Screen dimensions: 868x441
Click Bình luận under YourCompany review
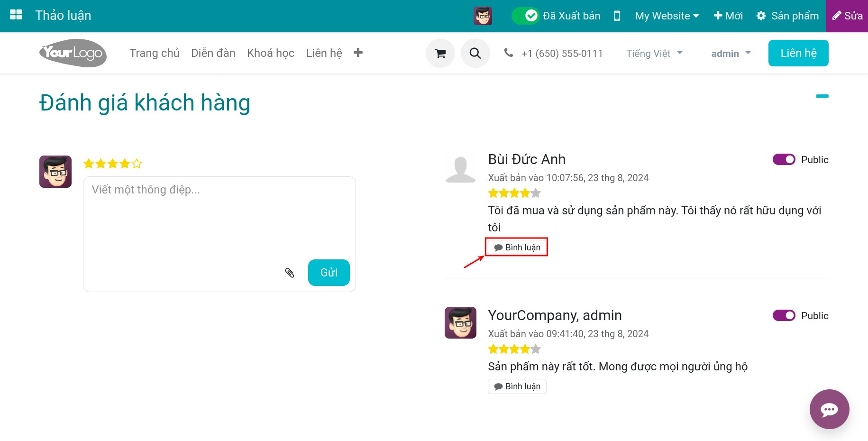click(x=517, y=386)
